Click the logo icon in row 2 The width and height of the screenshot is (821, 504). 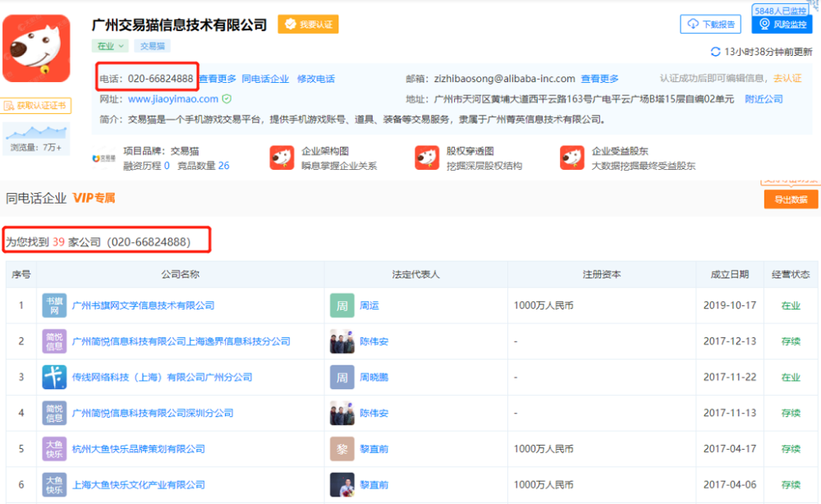(x=54, y=341)
